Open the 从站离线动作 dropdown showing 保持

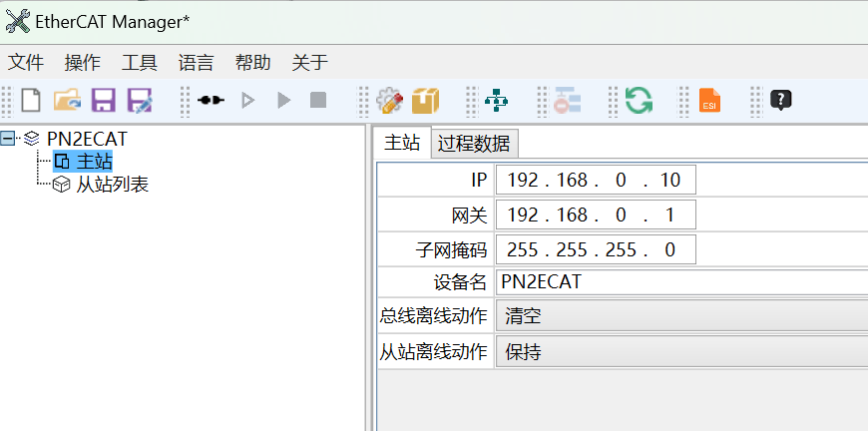(x=681, y=351)
